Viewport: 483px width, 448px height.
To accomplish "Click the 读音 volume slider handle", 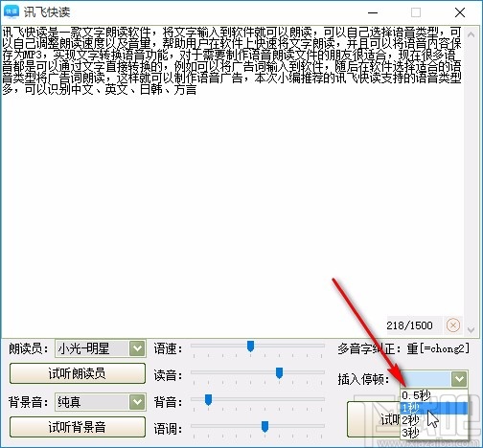I will point(279,373).
